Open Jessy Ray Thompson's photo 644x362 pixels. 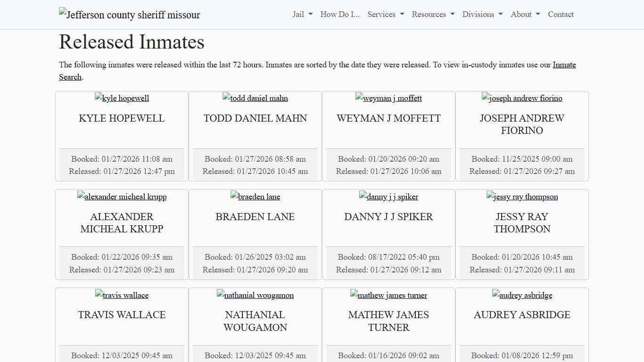(522, 197)
